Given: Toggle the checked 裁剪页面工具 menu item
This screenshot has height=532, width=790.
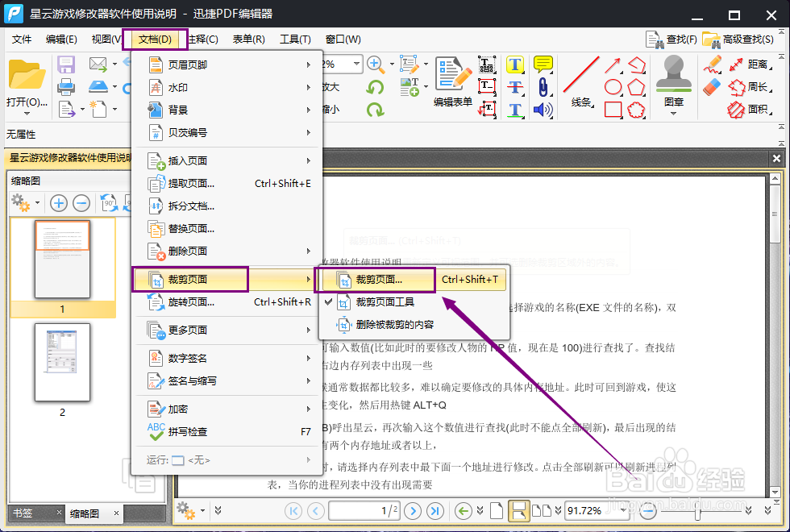Looking at the screenshot, I should [414, 302].
